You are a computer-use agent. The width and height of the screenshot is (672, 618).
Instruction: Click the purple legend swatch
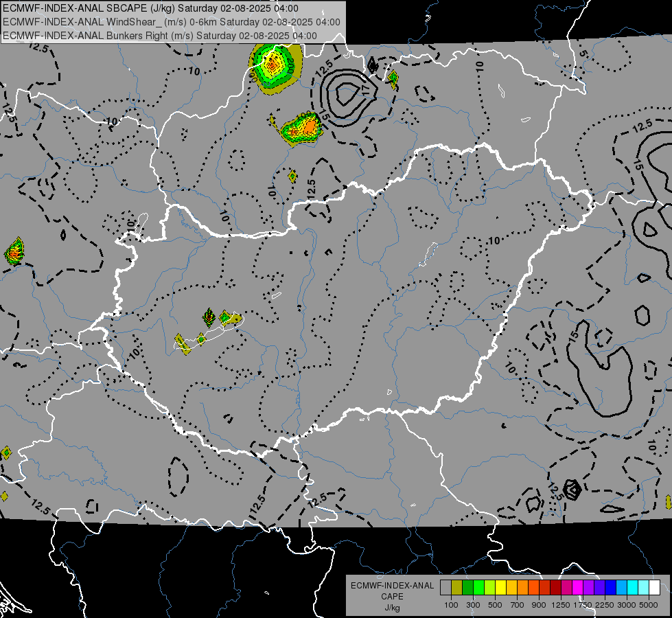pos(588,587)
